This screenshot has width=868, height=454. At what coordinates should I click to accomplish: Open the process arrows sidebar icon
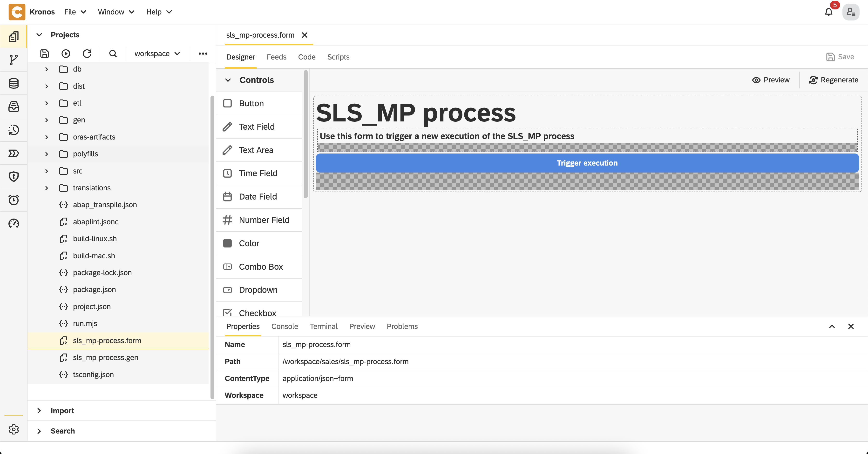pos(14,153)
